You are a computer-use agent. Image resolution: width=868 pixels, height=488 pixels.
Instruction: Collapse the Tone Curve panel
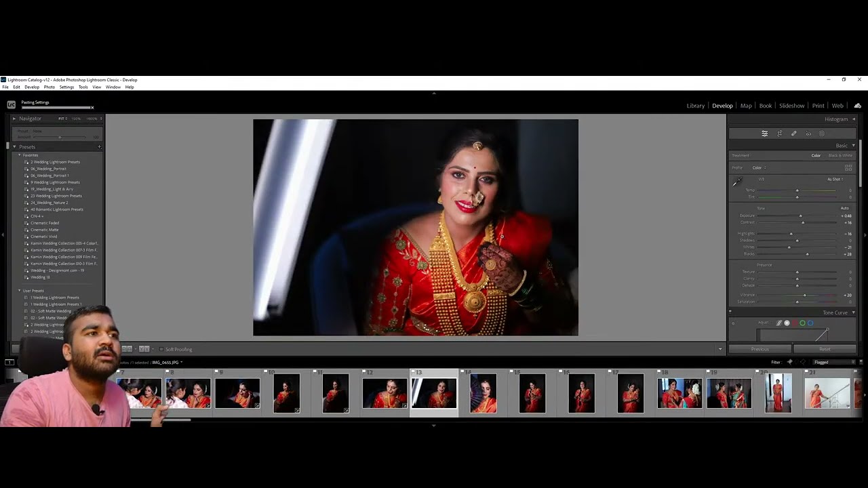tap(853, 312)
